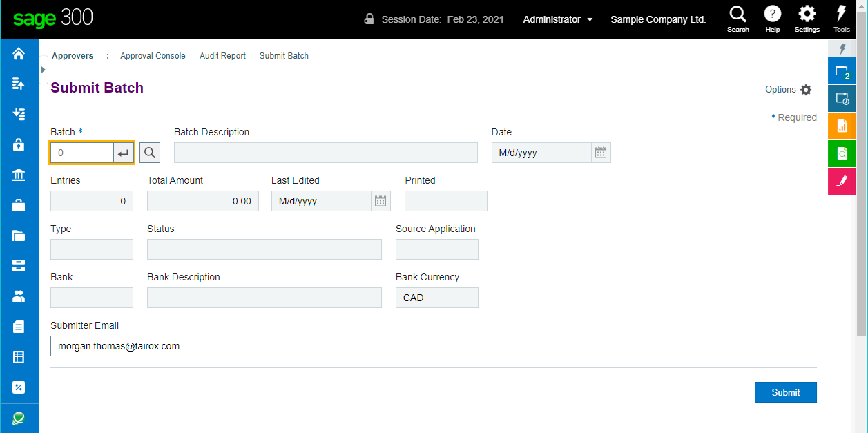Screen dimensions: 868x433
Task: Open the Batch finder magnifier button
Action: tap(150, 153)
